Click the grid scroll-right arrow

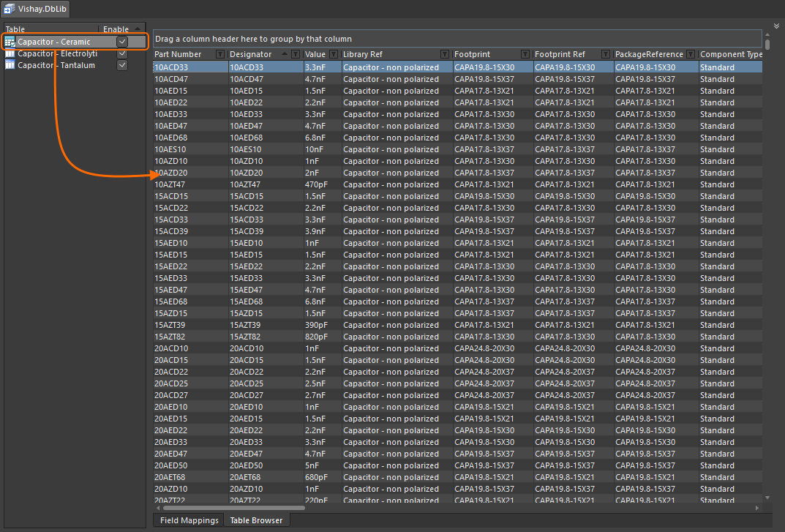757,508
